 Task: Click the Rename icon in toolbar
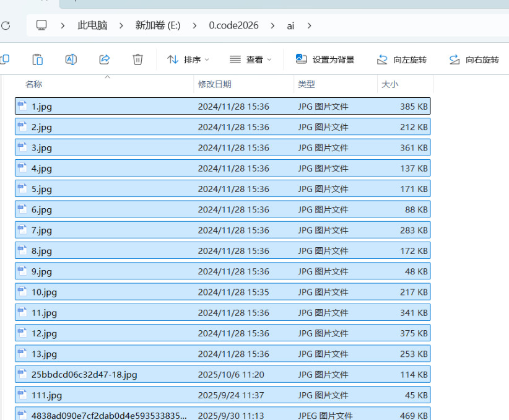71,59
